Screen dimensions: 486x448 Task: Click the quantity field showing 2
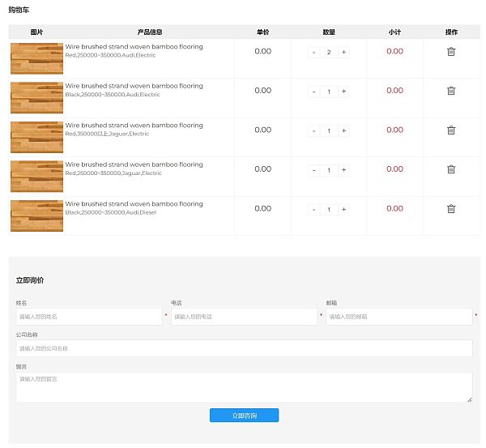point(329,52)
